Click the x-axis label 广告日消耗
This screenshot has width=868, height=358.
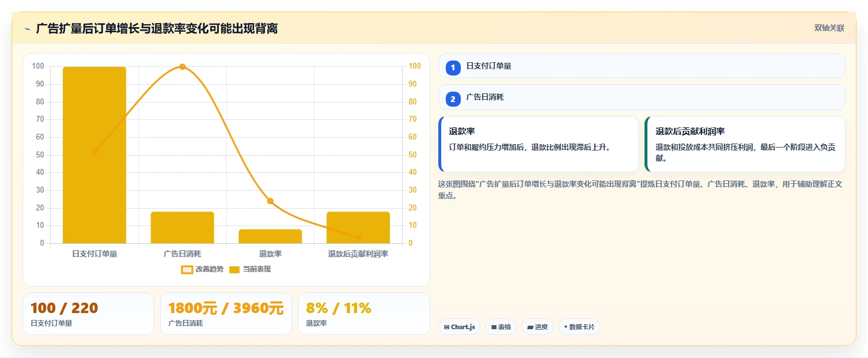tap(183, 254)
